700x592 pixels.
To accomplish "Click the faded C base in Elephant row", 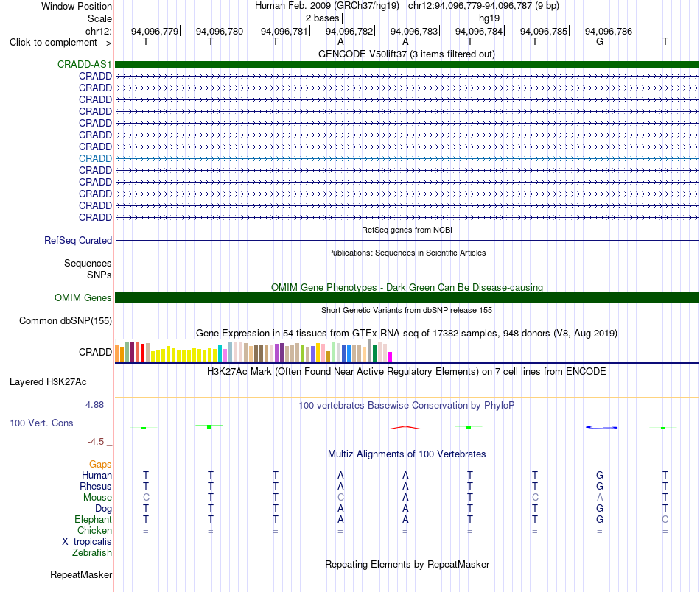I will click(665, 520).
